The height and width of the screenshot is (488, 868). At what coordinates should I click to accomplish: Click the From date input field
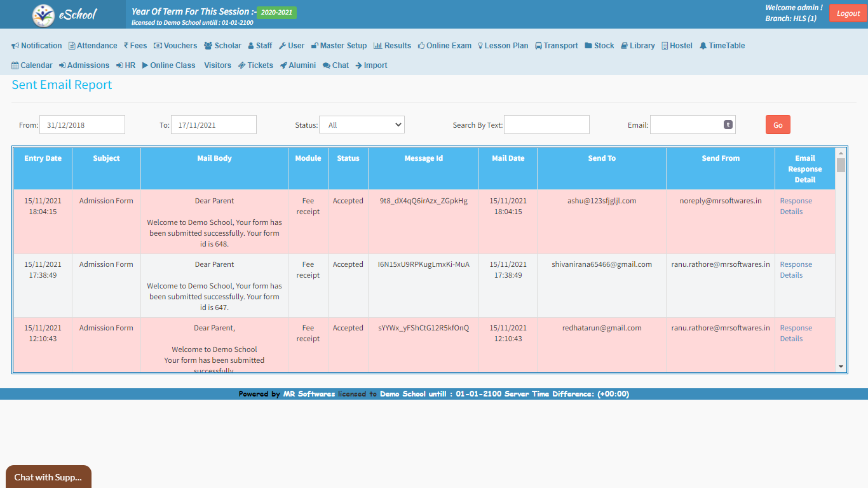[82, 125]
